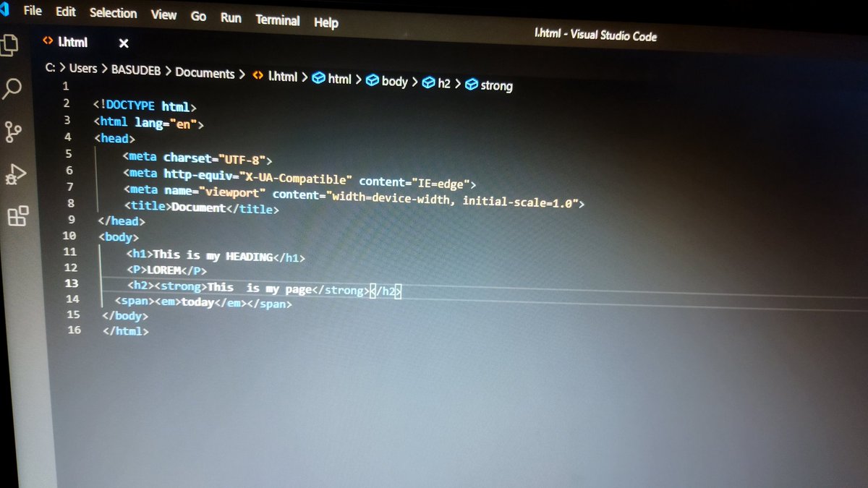Click the VS Code logo icon
Image resolution: width=868 pixels, height=488 pixels.
click(4, 9)
